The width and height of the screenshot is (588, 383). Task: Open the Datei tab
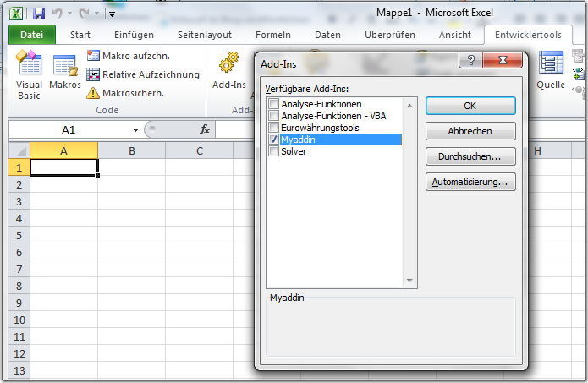click(x=32, y=35)
